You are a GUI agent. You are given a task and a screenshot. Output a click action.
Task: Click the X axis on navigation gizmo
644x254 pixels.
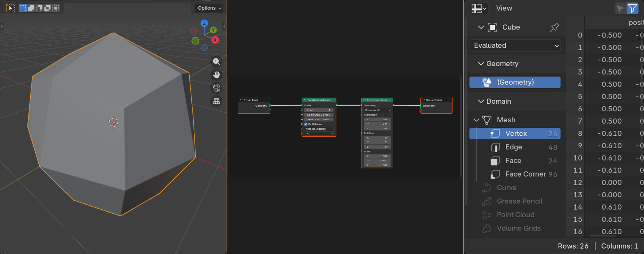(x=215, y=40)
